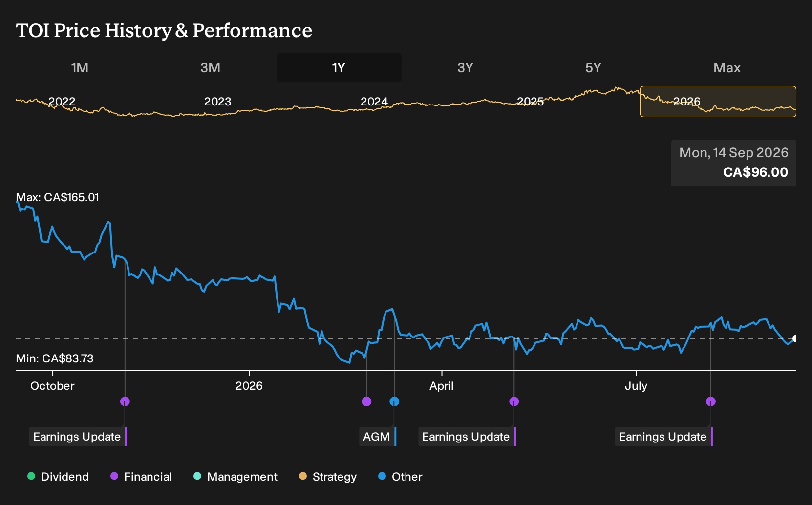Open the Earnings Update label after April

click(467, 437)
